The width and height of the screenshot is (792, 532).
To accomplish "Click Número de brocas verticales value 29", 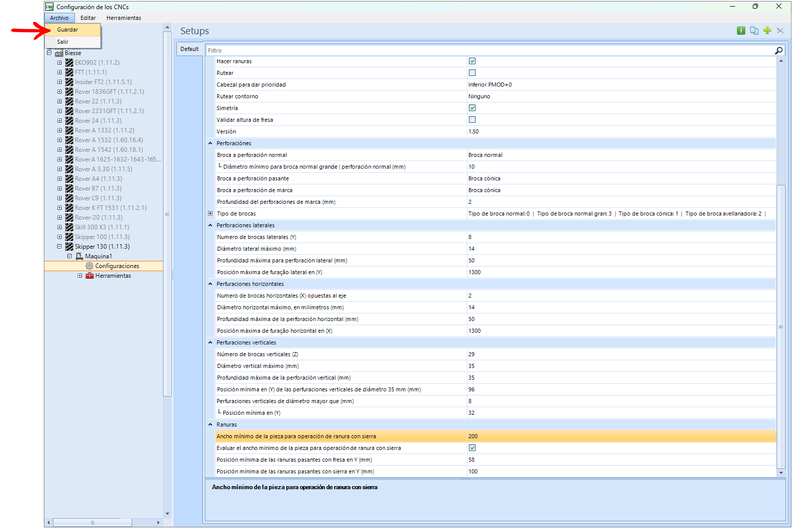I will click(621, 354).
